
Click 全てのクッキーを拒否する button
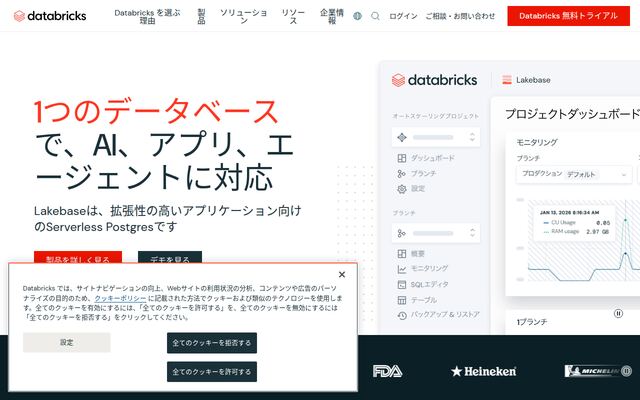click(212, 343)
